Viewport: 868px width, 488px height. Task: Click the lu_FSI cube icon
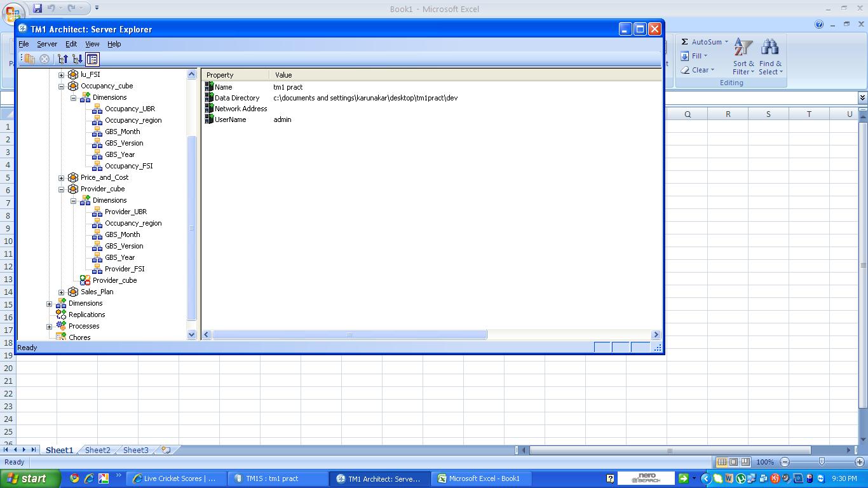click(73, 74)
